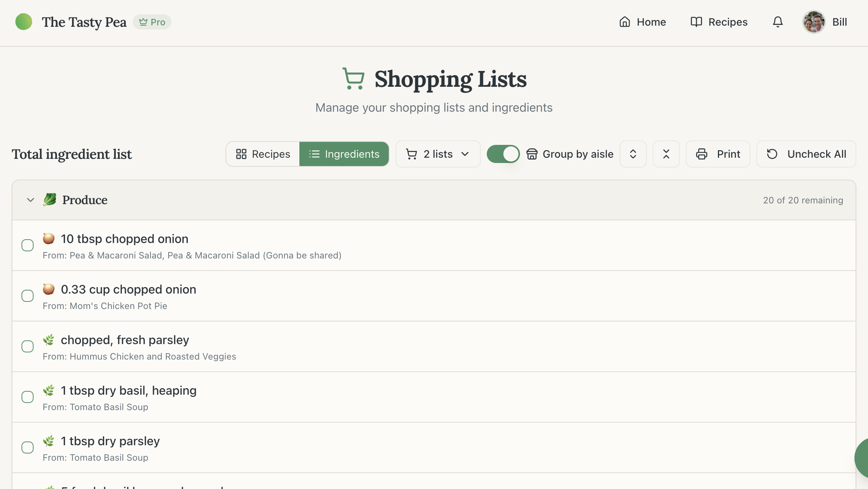
Task: Click the Pro crown badge
Action: pos(152,22)
